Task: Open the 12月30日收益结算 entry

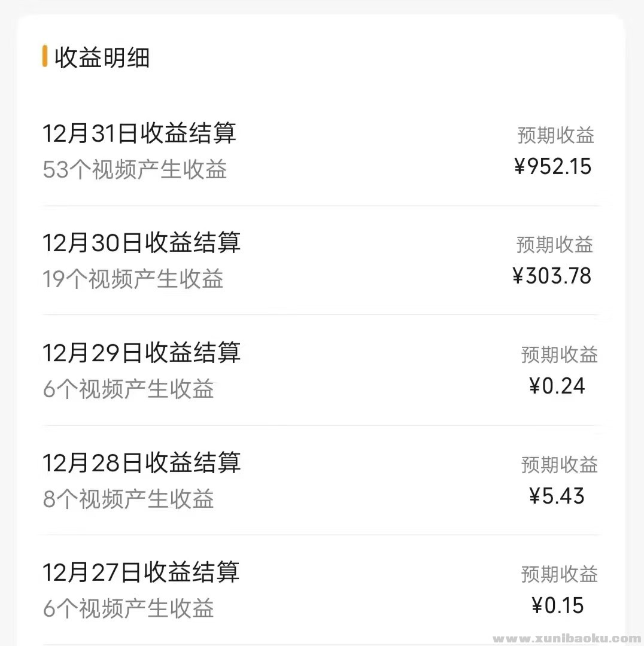Action: 141,243
